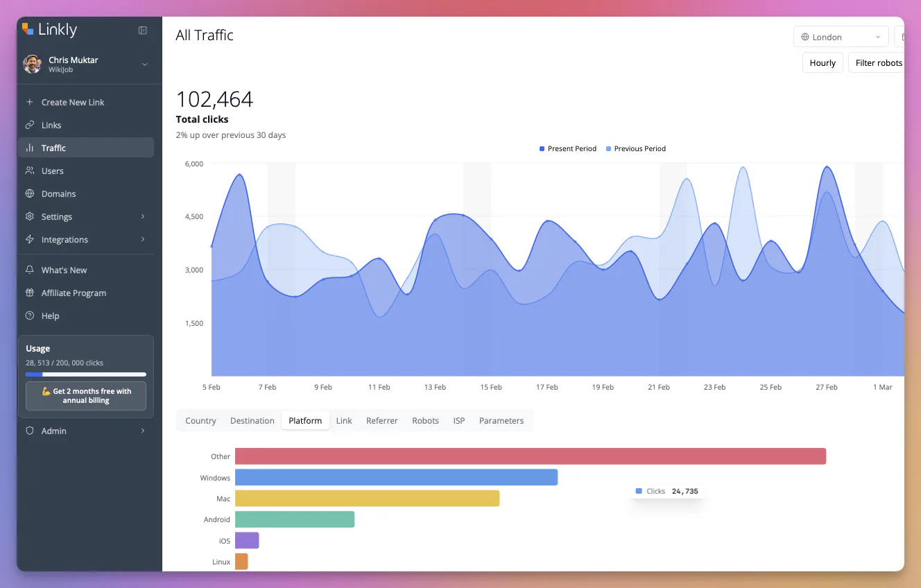Click the gift icon for Affiliate Program

[30, 293]
